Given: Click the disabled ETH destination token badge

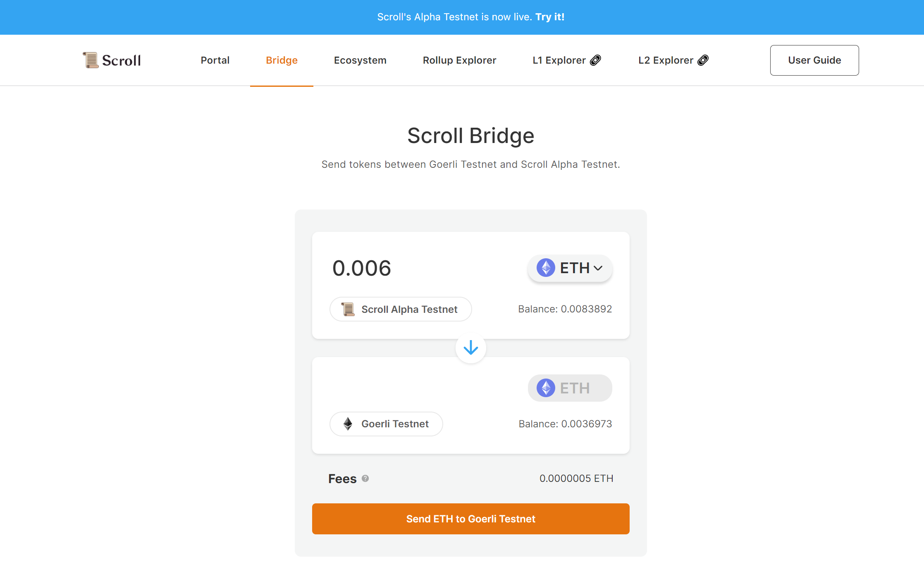Looking at the screenshot, I should tap(570, 388).
